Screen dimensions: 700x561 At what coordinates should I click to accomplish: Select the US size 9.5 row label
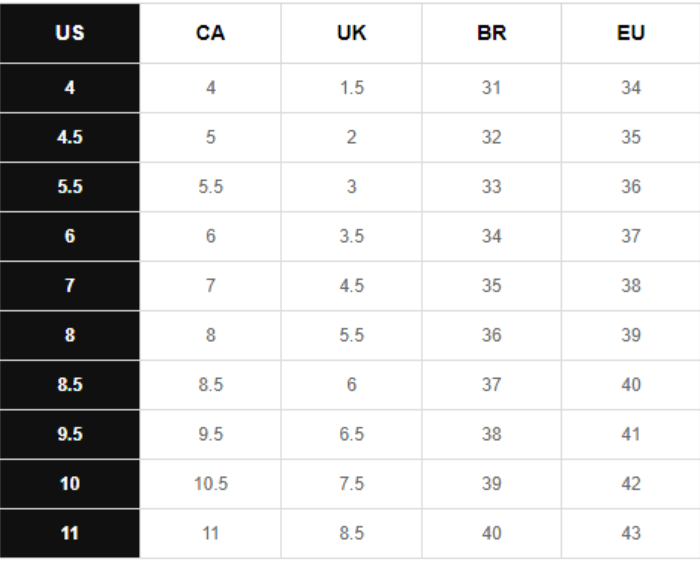click(70, 435)
